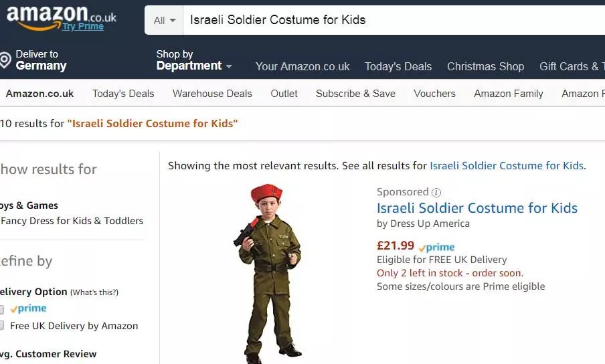Click the What's this? delivery option link
Image resolution: width=605 pixels, height=364 pixels.
point(94,292)
